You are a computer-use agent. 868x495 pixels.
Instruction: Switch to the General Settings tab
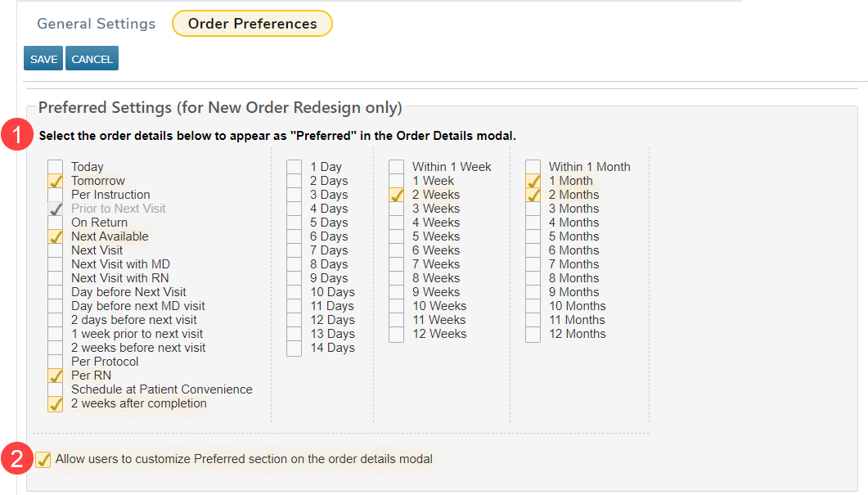click(96, 24)
